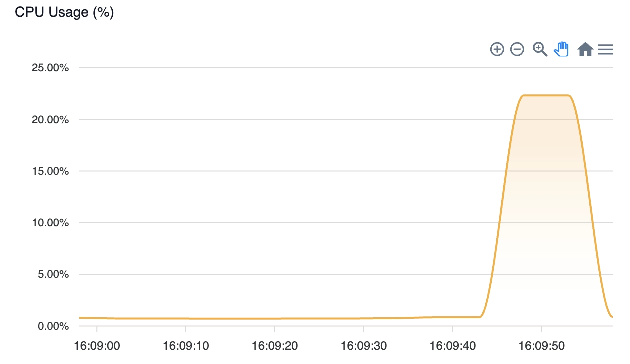Viewport: 630px width, 364px height.
Task: Activate the selection zoom magnifier tool
Action: [x=540, y=49]
